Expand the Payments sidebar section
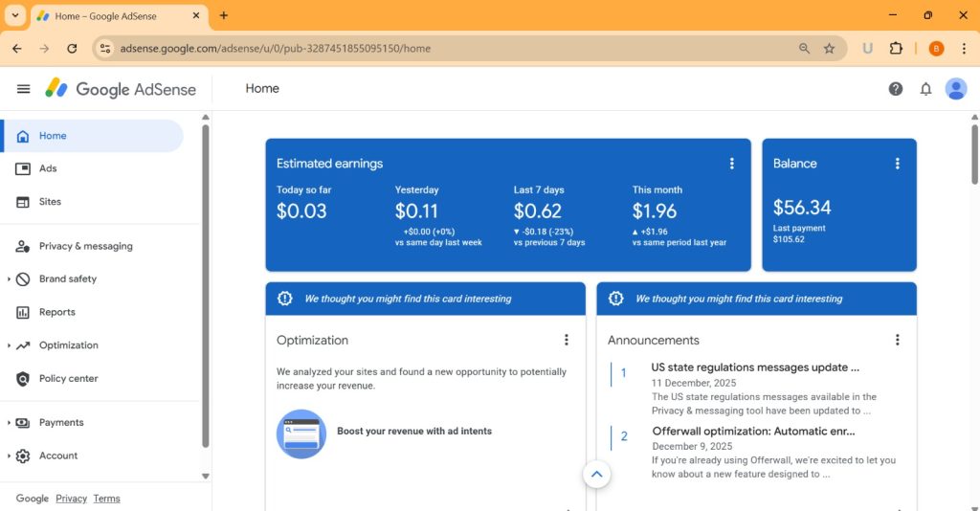This screenshot has width=980, height=511. click(x=9, y=423)
